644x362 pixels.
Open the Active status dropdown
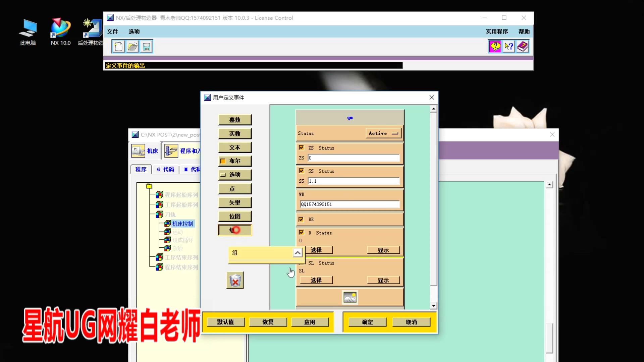click(383, 133)
